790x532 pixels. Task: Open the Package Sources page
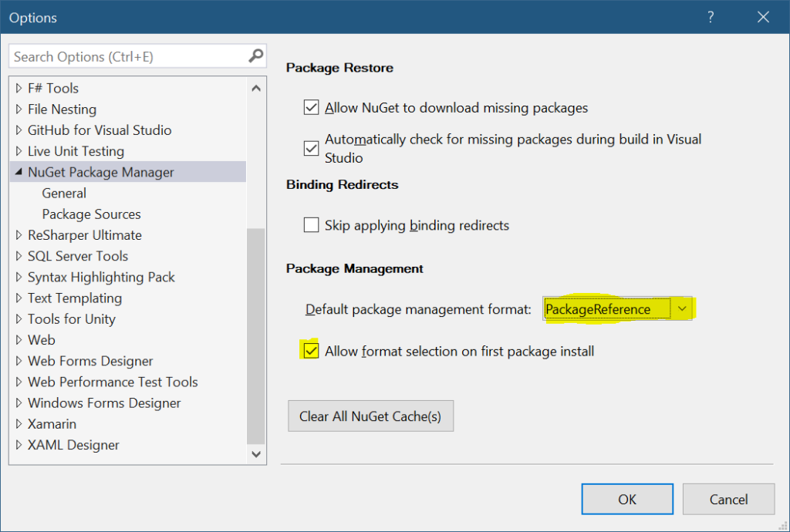[91, 214]
